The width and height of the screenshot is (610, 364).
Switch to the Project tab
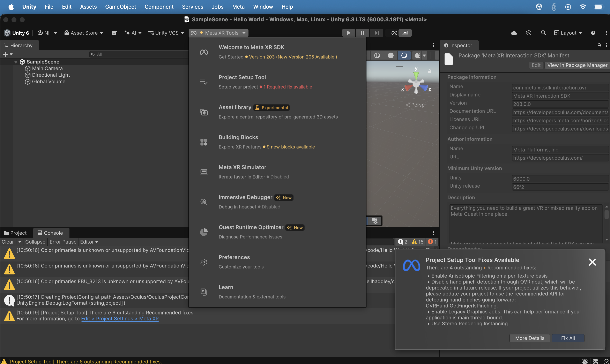tap(15, 233)
